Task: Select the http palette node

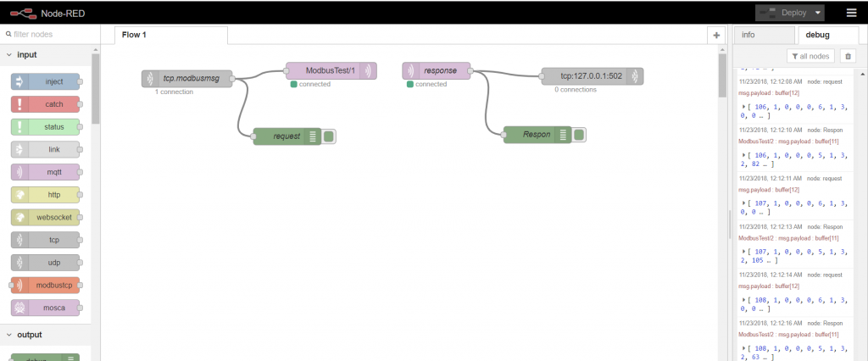Action: 46,195
